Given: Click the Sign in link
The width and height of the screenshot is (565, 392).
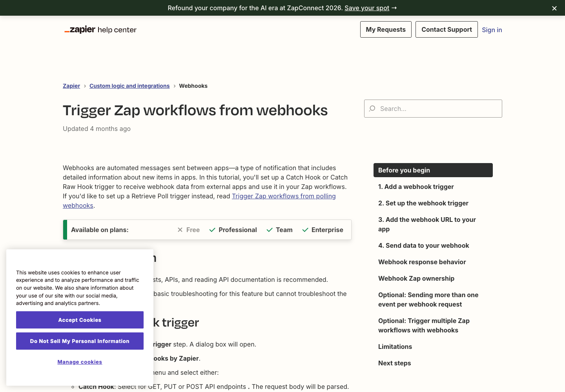Looking at the screenshot, I should tap(492, 30).
